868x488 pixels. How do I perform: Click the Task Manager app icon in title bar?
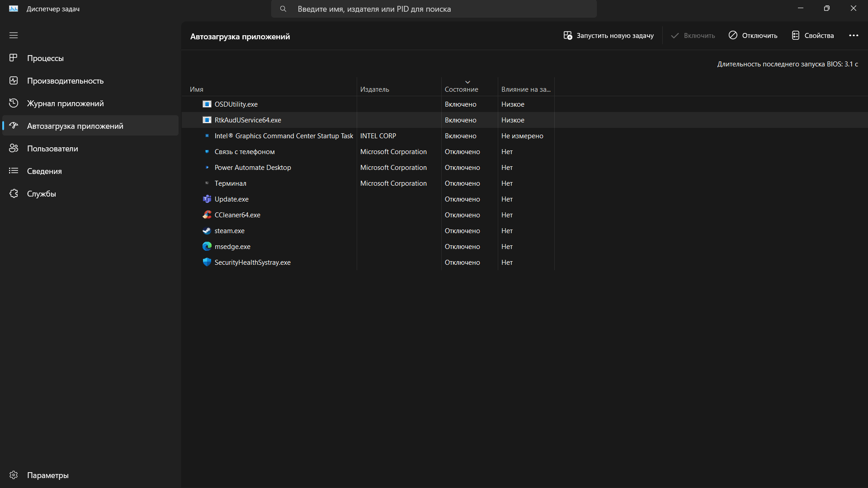point(14,9)
